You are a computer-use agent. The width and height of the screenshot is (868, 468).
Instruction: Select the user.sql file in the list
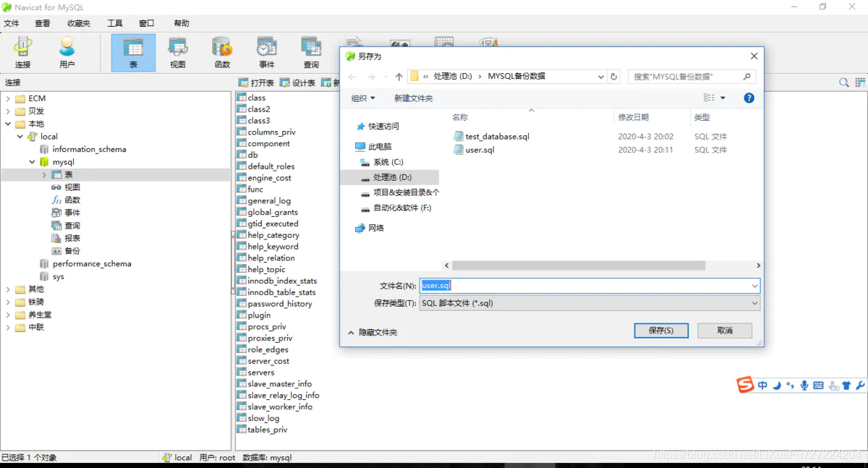(x=480, y=150)
